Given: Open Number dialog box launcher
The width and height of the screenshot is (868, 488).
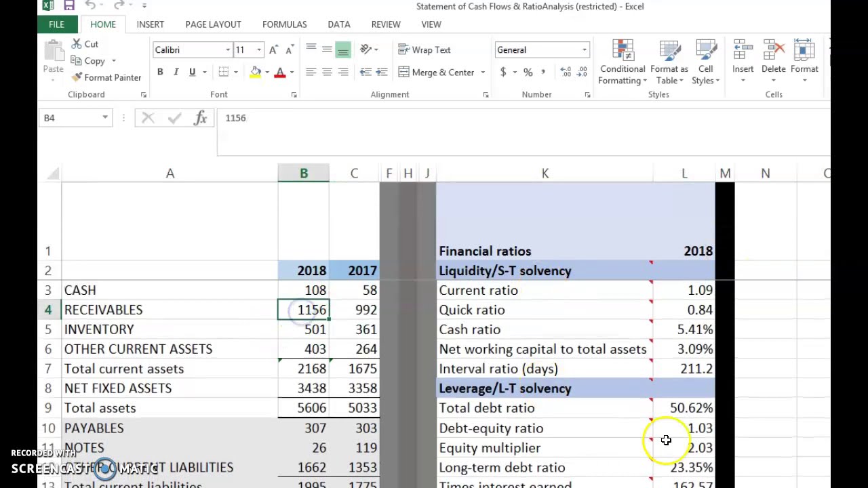Looking at the screenshot, I should pyautogui.click(x=587, y=95).
